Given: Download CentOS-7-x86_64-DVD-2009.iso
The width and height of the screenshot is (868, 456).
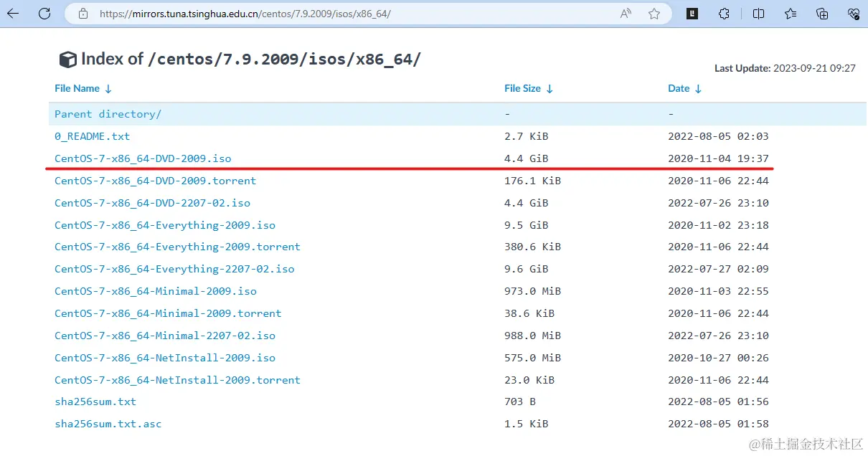Looking at the screenshot, I should point(143,158).
